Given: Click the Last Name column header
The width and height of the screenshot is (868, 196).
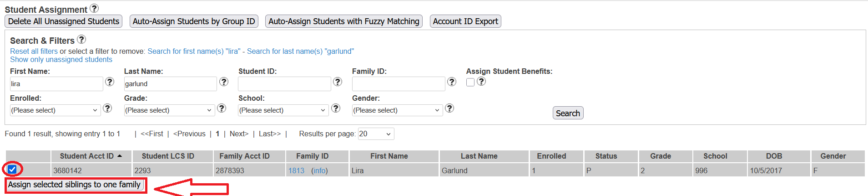Looking at the screenshot, I should [x=479, y=156].
